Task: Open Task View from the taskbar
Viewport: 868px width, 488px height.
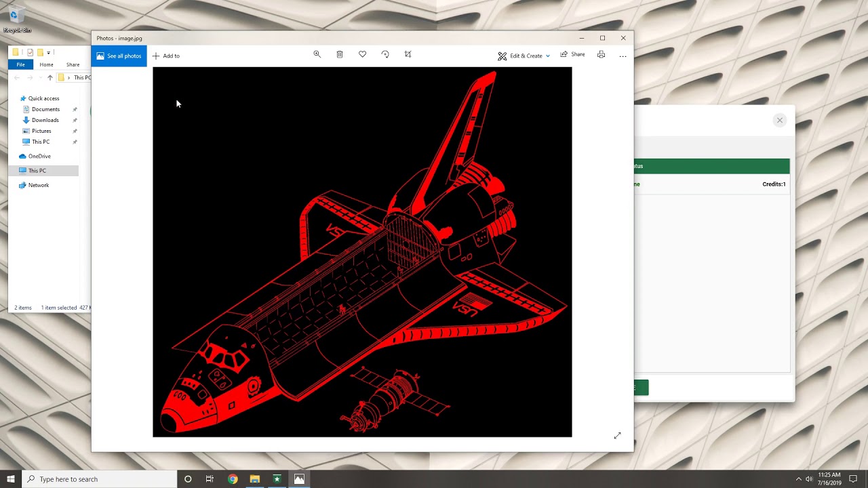Action: point(210,479)
